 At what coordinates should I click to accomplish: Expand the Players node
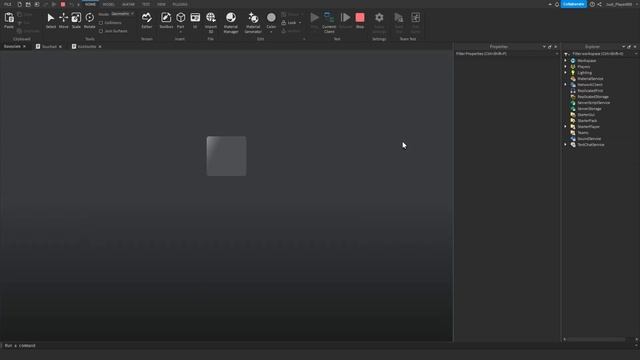point(566,67)
